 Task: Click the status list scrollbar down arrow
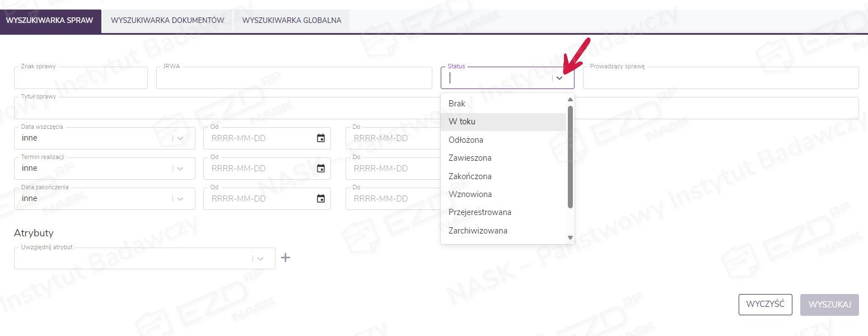tap(570, 238)
